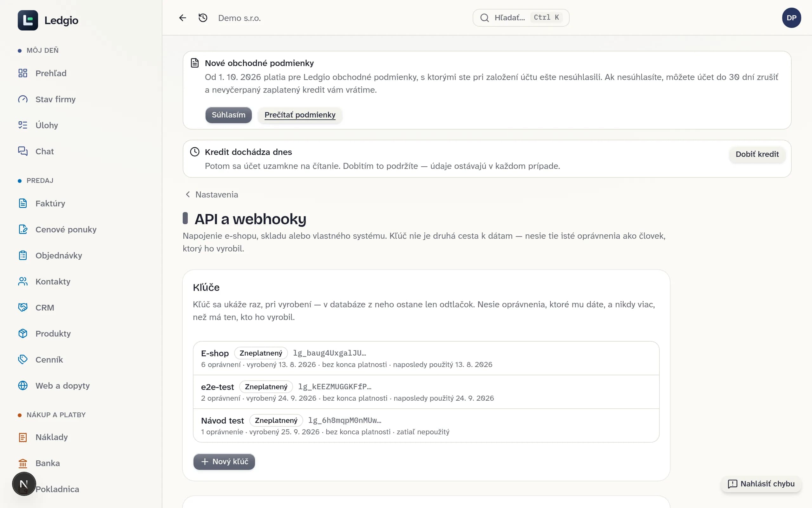Open Pokladnica menu item
The image size is (812, 508).
pos(57,489)
